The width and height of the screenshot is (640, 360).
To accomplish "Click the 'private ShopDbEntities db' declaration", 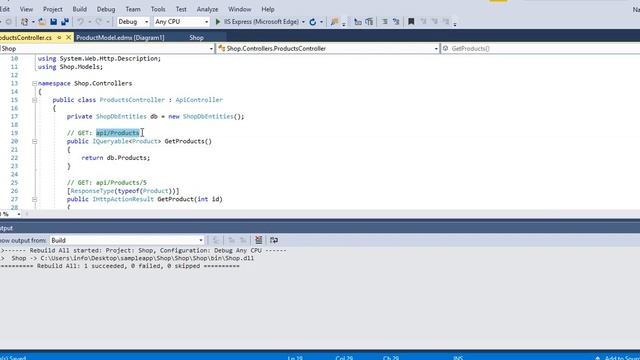I will 156,116.
